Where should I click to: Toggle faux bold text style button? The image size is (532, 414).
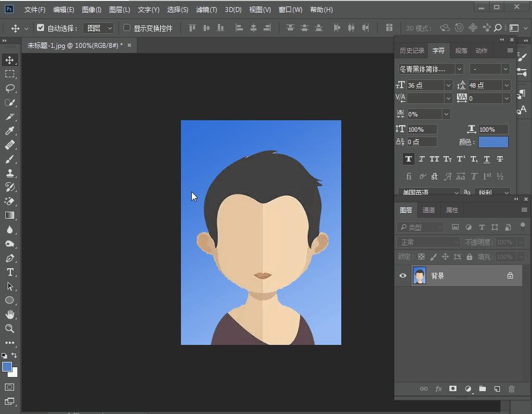point(408,159)
